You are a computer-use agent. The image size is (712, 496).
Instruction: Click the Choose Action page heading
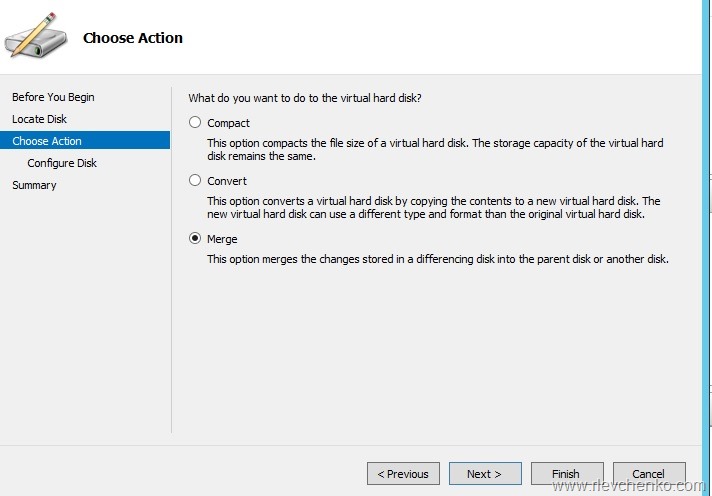(133, 38)
